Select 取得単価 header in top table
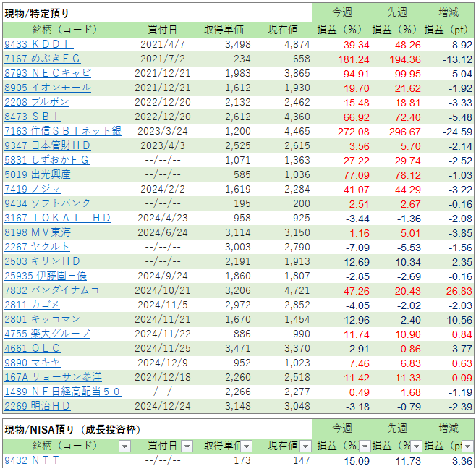This screenshot has height=469, width=476. pos(224,30)
